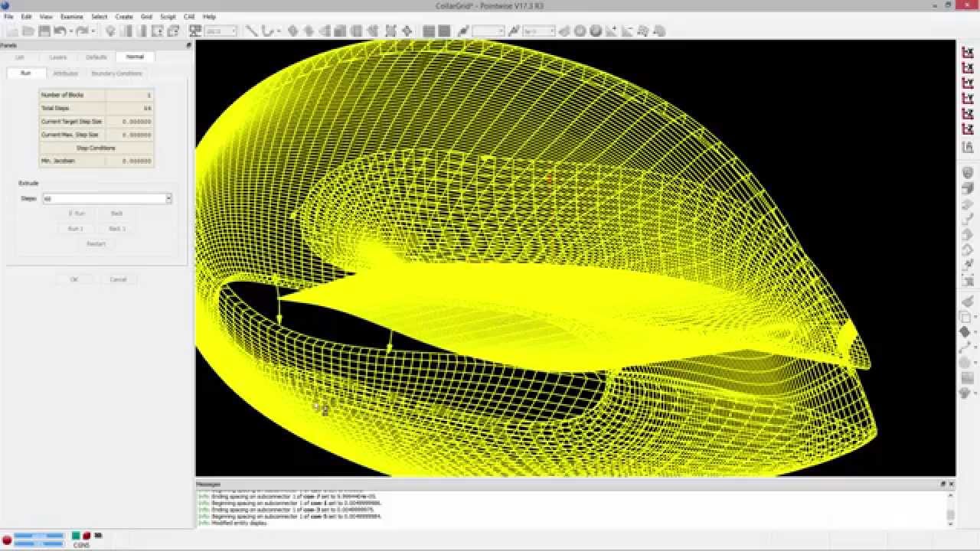Switch to the Defaults panel tab

[x=96, y=57]
